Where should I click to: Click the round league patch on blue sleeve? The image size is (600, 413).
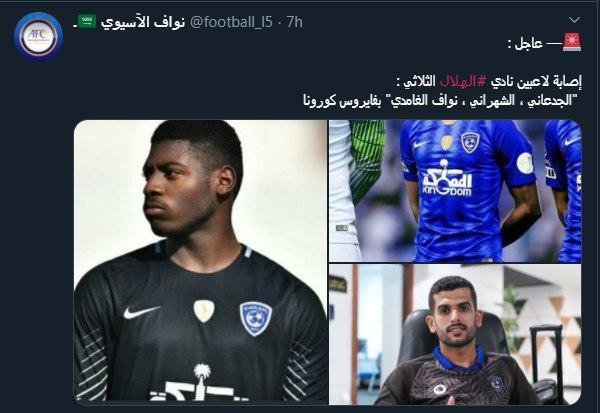[x=525, y=163]
